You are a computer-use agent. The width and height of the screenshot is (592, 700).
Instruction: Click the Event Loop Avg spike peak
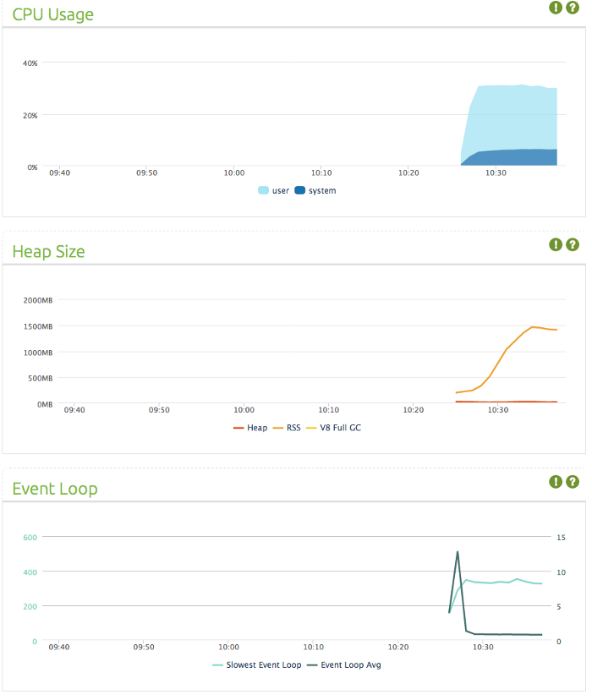(x=458, y=552)
